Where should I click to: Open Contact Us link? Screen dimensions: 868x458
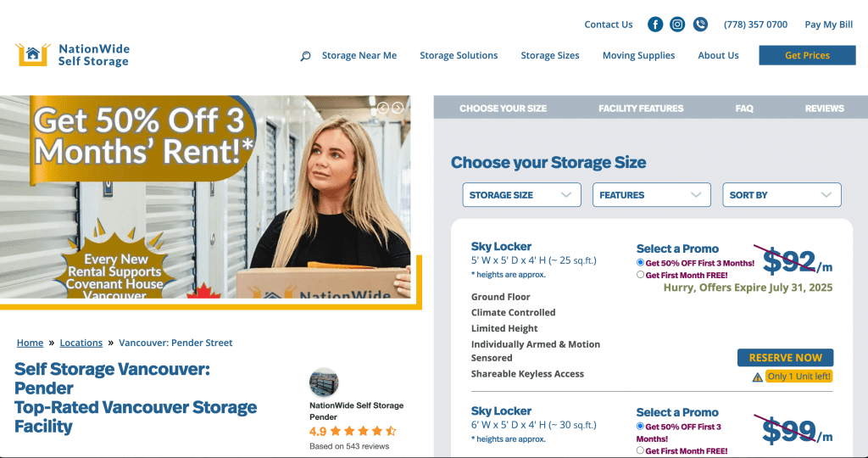609,25
